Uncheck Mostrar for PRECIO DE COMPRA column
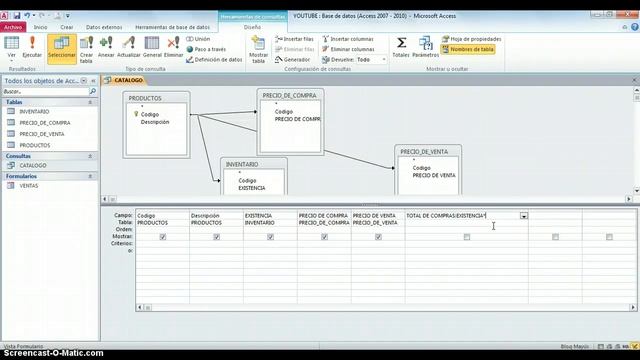This screenshot has height=360, width=640. click(x=324, y=237)
